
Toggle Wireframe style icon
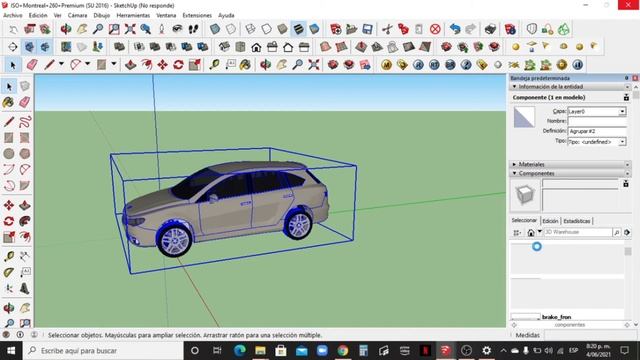[x=250, y=29]
